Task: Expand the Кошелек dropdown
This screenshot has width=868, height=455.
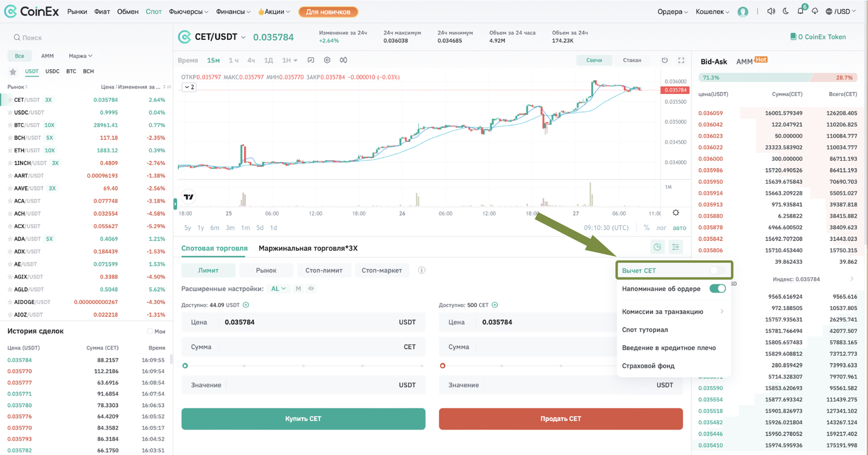Action: click(712, 12)
